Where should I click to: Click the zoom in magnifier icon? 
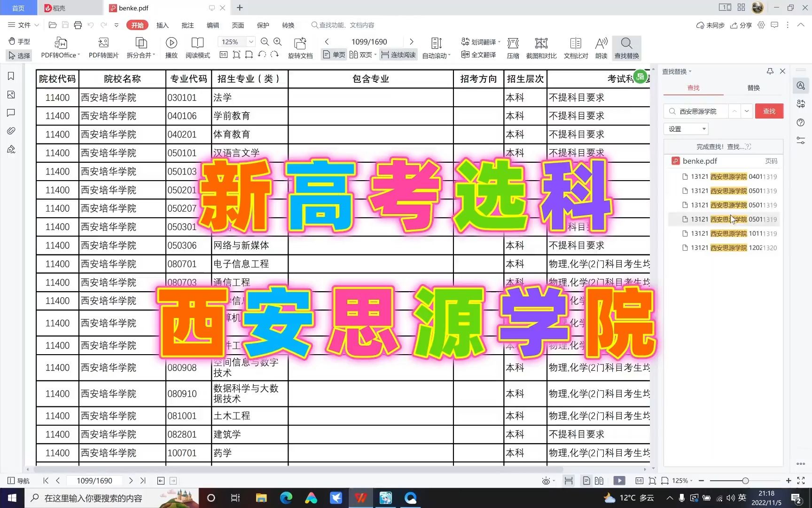[x=278, y=42]
